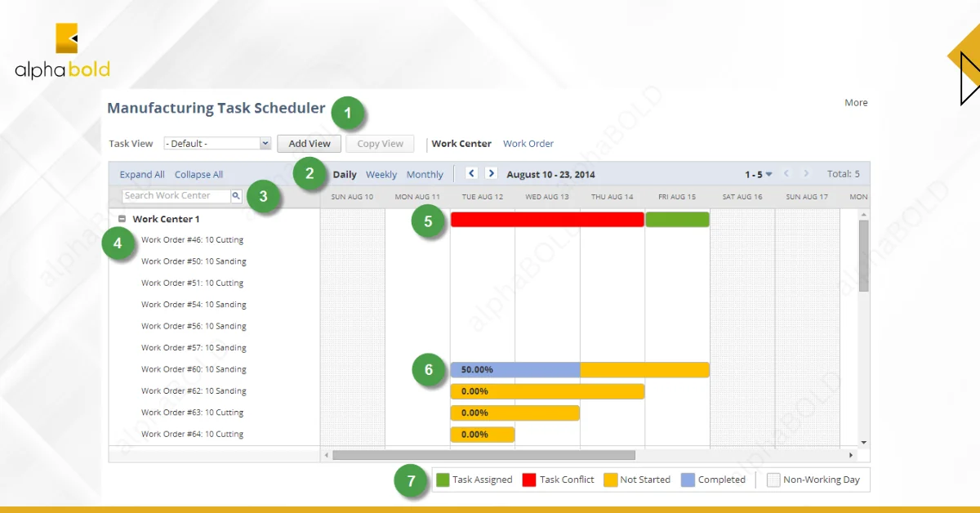Click the TUE AUG 12 column header

pos(483,197)
